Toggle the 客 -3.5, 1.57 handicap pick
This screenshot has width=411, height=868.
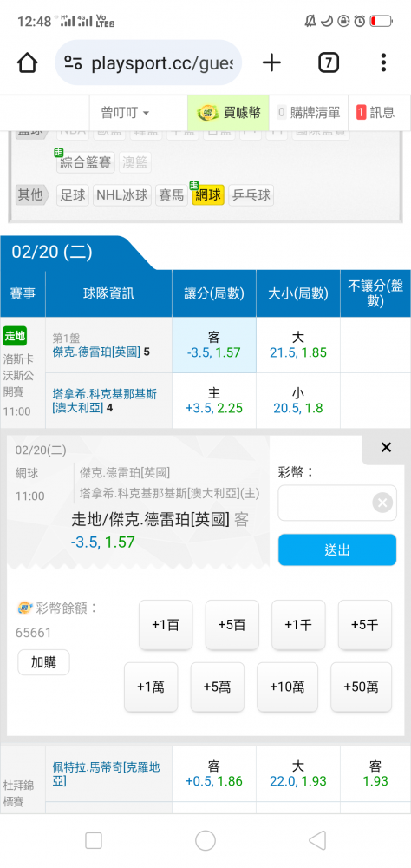[214, 345]
